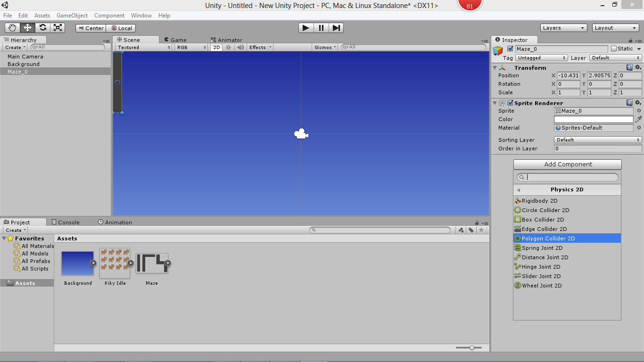Select the Scale tool
This screenshot has height=362, width=644.
pos(58,28)
